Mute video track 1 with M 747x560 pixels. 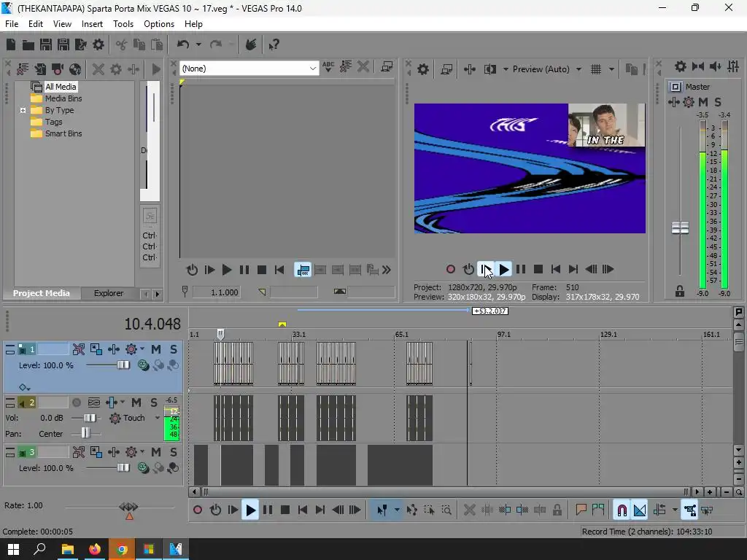156,349
